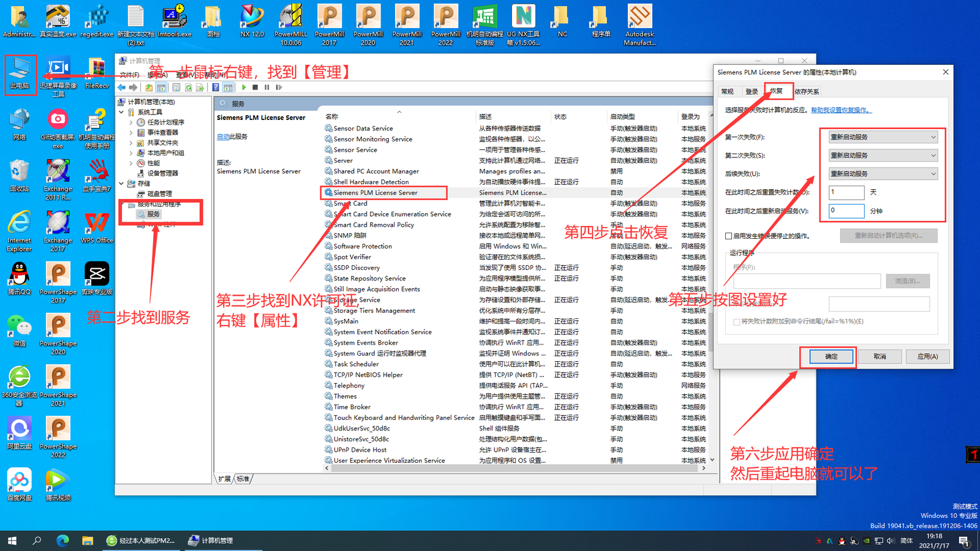Click the Microsoft Edge taskbar icon

62,541
